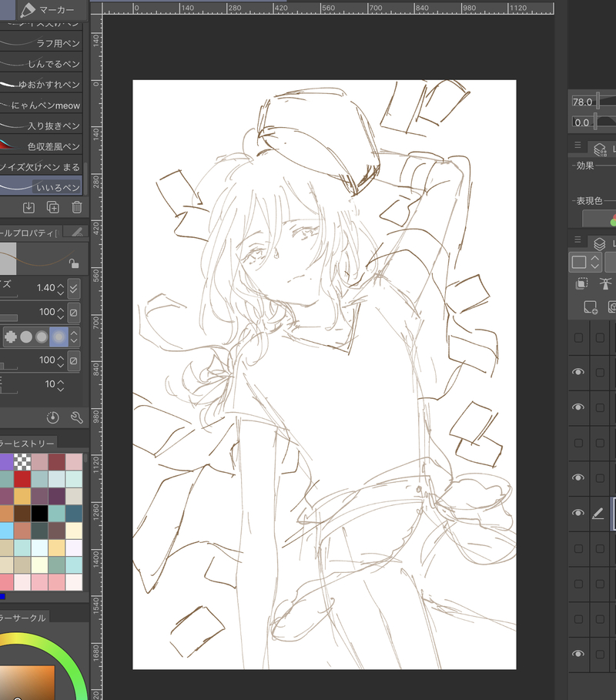Adjust stepper for value 10
The width and height of the screenshot is (616, 700).
61,385
